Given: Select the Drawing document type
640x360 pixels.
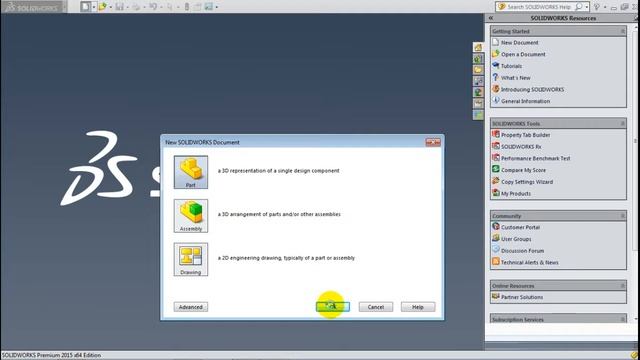Looking at the screenshot, I should pyautogui.click(x=191, y=260).
